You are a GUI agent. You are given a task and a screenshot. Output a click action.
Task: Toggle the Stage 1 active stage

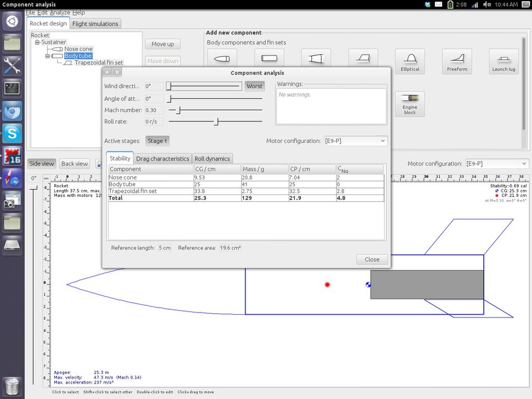coord(157,141)
